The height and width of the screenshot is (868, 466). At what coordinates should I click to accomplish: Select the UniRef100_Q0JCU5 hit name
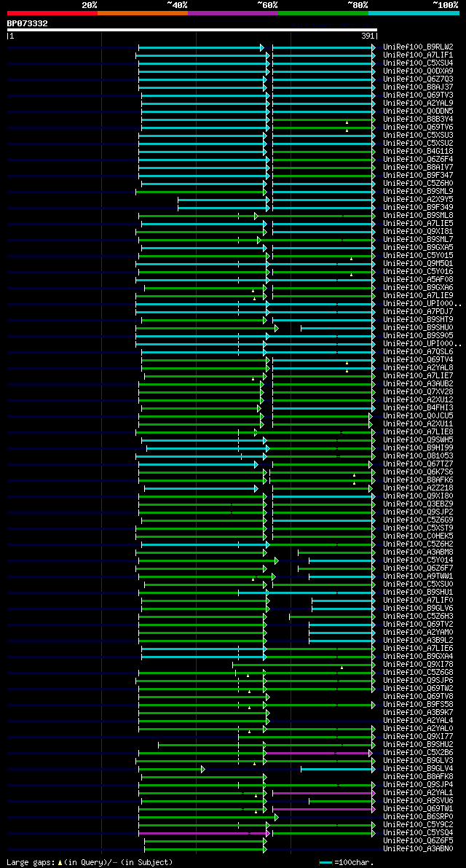(418, 416)
